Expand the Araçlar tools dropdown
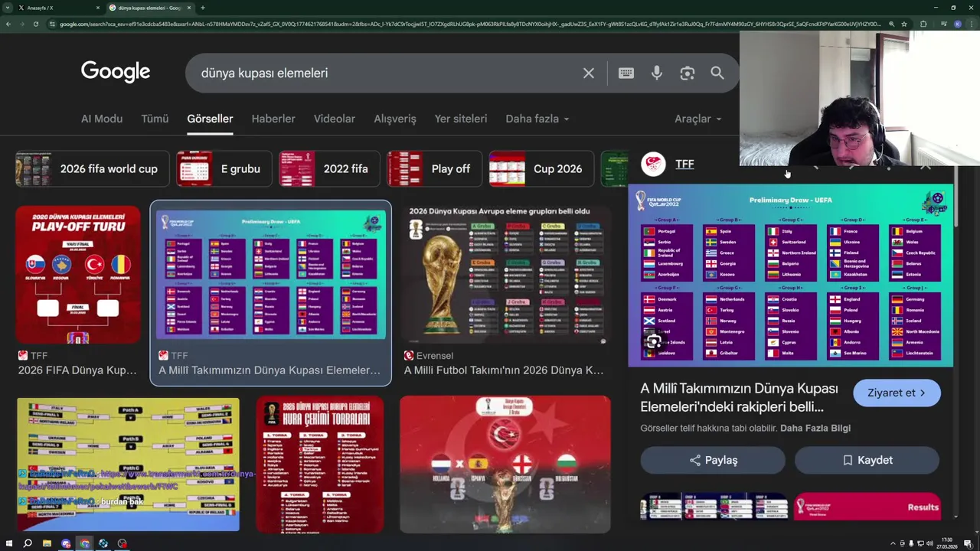 click(x=697, y=119)
